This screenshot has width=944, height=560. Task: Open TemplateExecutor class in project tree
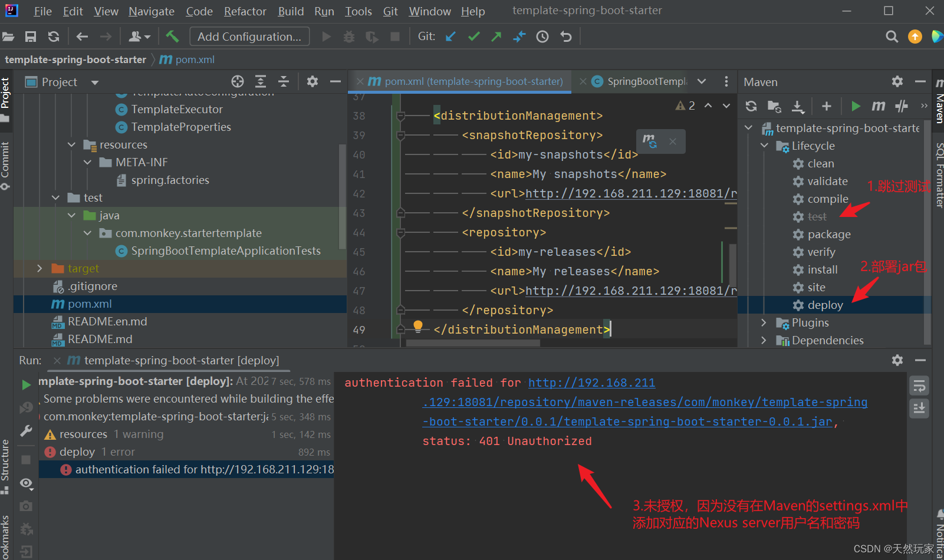[x=177, y=109]
